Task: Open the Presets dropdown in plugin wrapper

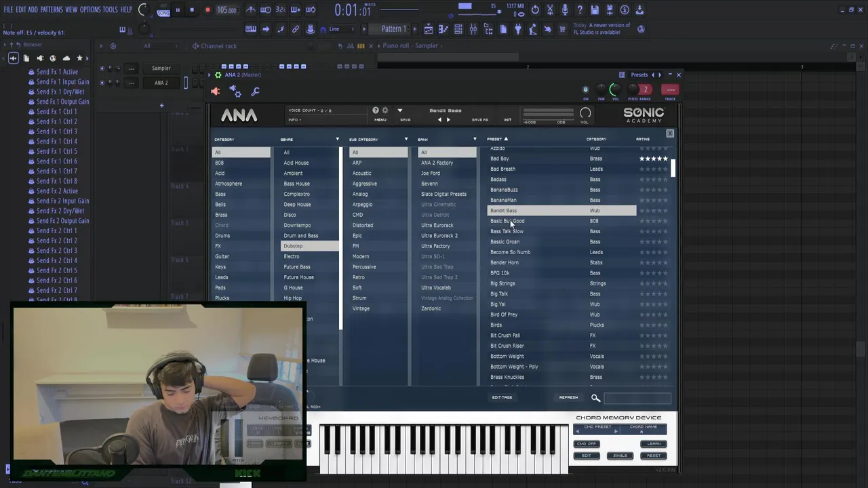Action: click(x=639, y=75)
